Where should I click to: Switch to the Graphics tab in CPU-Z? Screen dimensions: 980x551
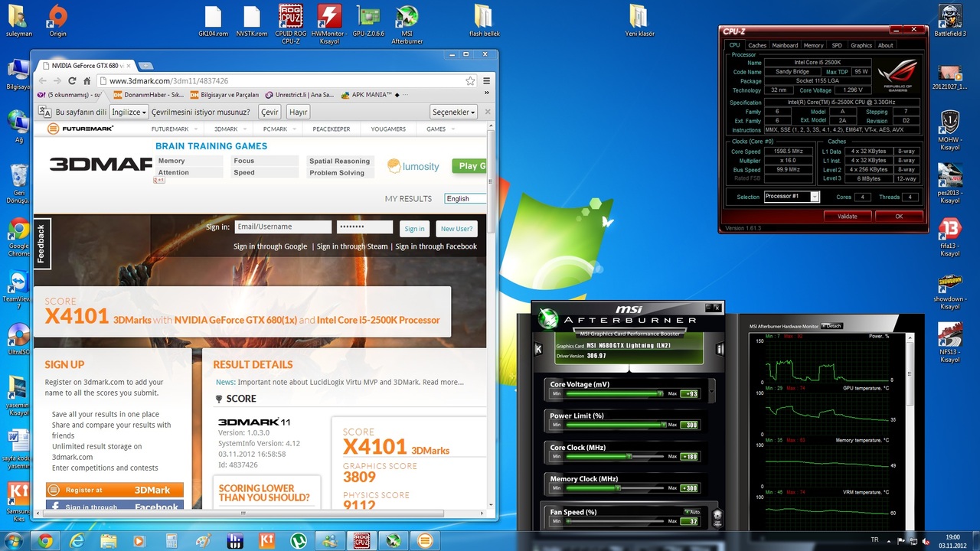(861, 45)
